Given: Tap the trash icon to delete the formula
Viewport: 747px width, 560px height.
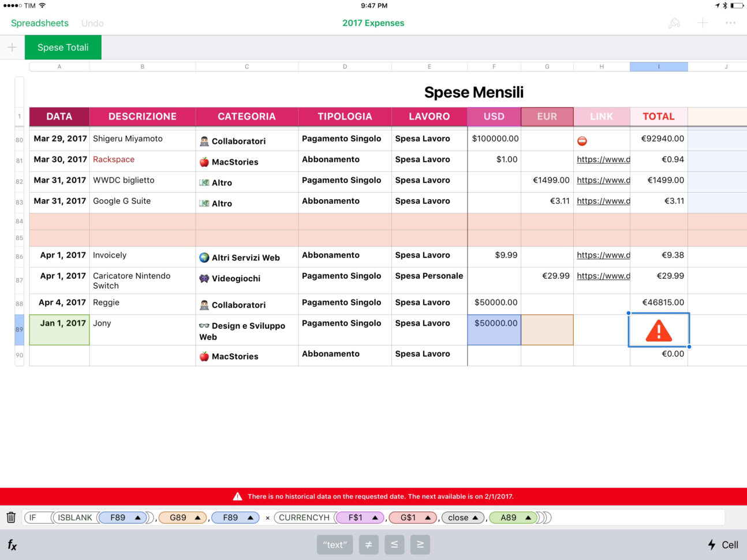Looking at the screenshot, I should (11, 517).
